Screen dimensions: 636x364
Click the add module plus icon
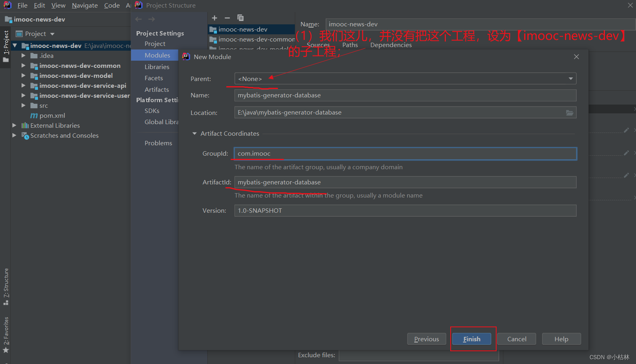click(x=215, y=18)
